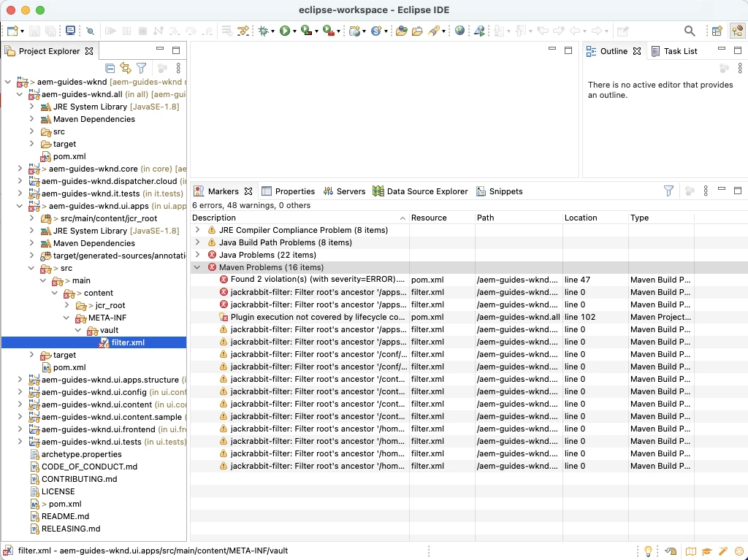Click the graduation cap icon in the status bar
Screen dimensions: 748x560
pyautogui.click(x=707, y=551)
